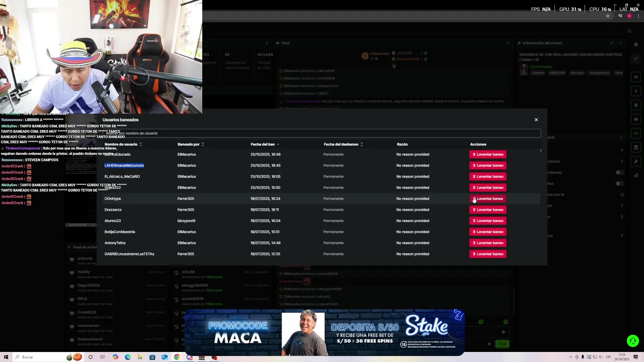Open Windows Start menu
The width and height of the screenshot is (644, 362).
tap(7, 357)
